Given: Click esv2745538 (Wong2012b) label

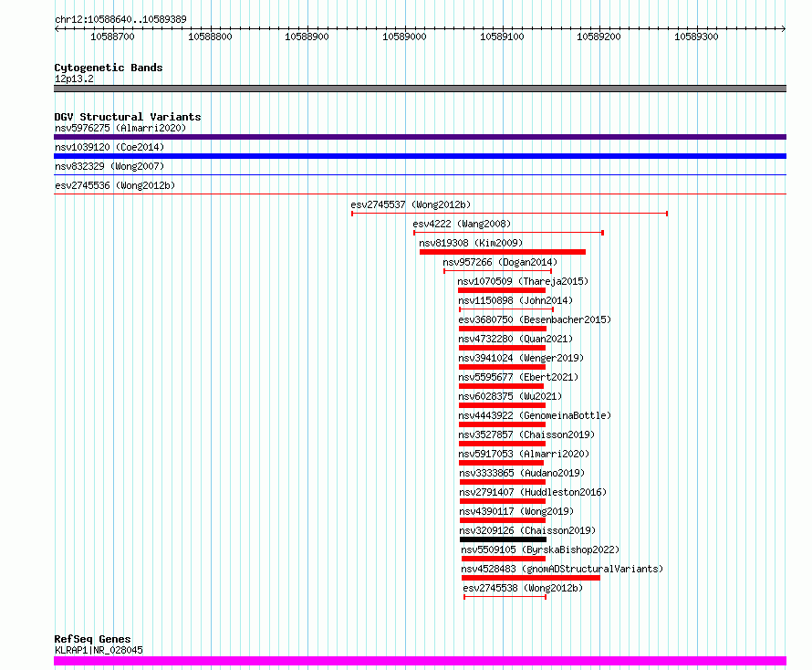Looking at the screenshot, I should pos(523,588).
